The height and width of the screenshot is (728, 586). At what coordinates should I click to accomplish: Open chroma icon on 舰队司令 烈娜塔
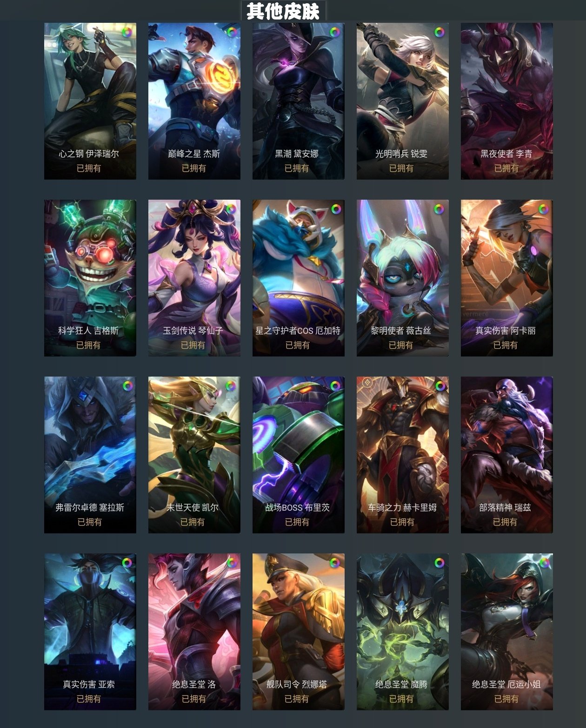click(x=335, y=563)
